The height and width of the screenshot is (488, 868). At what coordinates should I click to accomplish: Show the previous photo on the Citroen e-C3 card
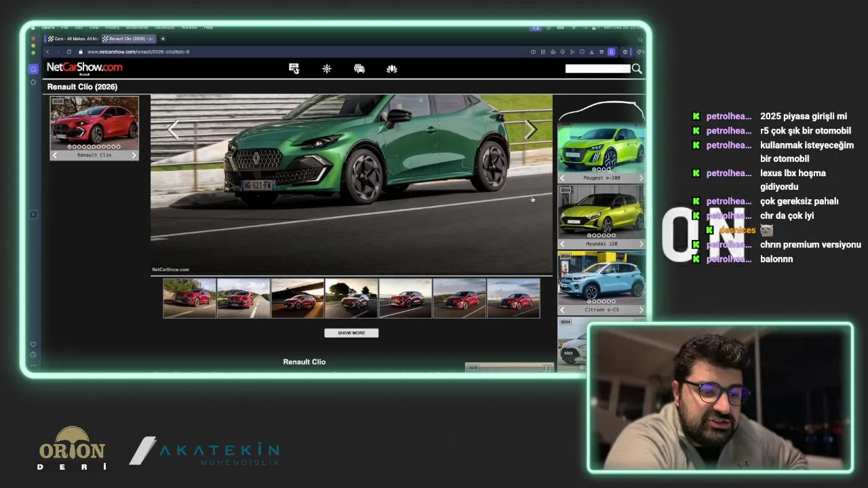tap(561, 310)
